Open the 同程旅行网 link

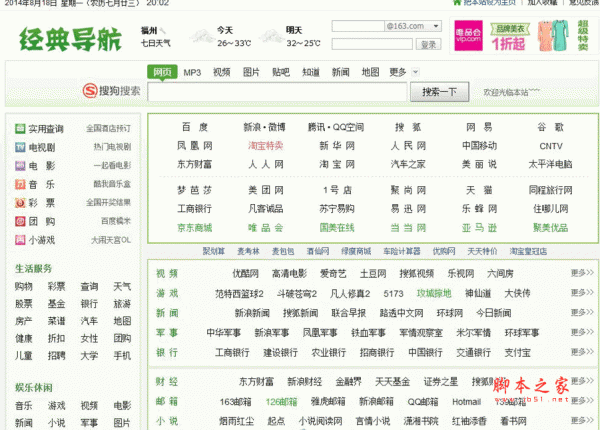click(x=550, y=190)
